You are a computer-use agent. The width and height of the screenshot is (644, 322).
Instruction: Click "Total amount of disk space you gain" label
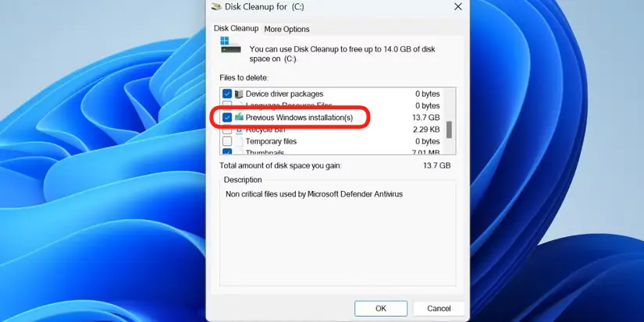pos(280,166)
